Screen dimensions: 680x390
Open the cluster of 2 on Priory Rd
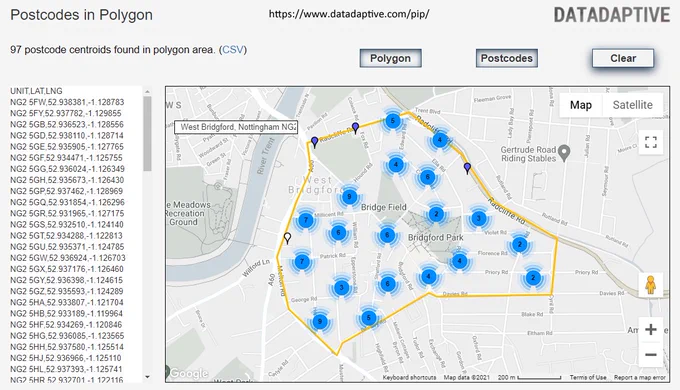tap(533, 278)
